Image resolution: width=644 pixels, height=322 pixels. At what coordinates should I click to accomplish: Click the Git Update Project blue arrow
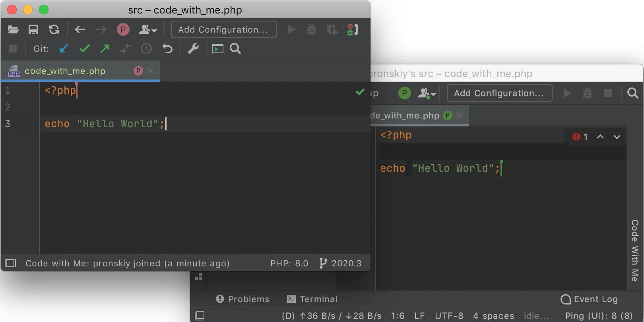coord(64,48)
